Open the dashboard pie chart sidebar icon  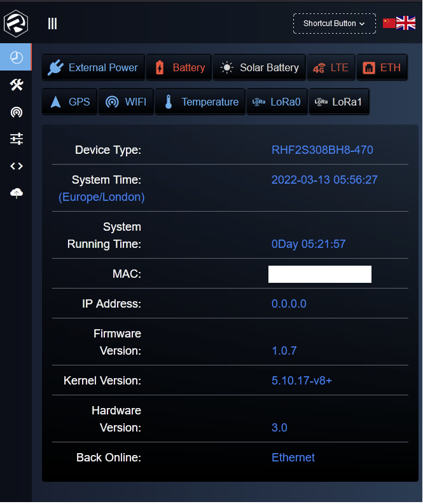coord(16,57)
